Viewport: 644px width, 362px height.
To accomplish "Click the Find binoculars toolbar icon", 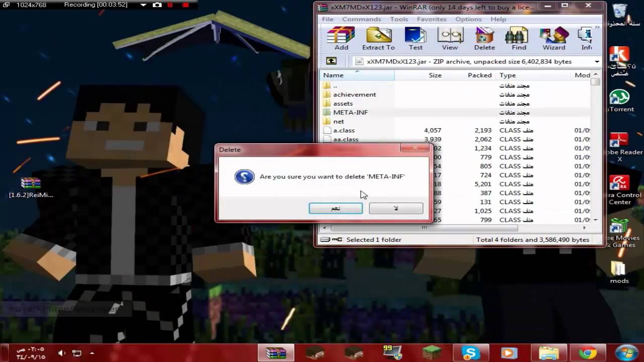I will pyautogui.click(x=519, y=39).
